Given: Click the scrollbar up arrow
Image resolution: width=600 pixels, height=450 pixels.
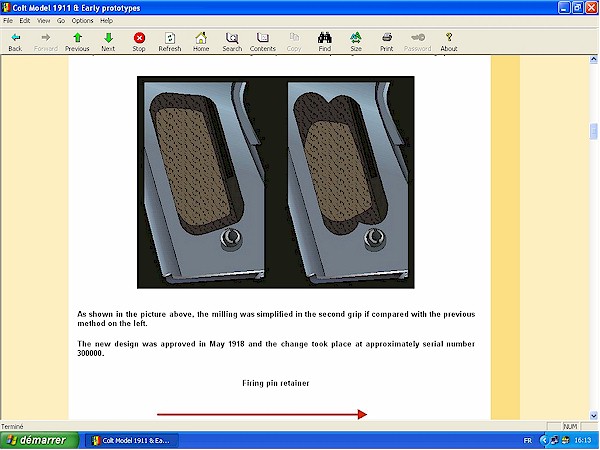Looking at the screenshot, I should 593,59.
